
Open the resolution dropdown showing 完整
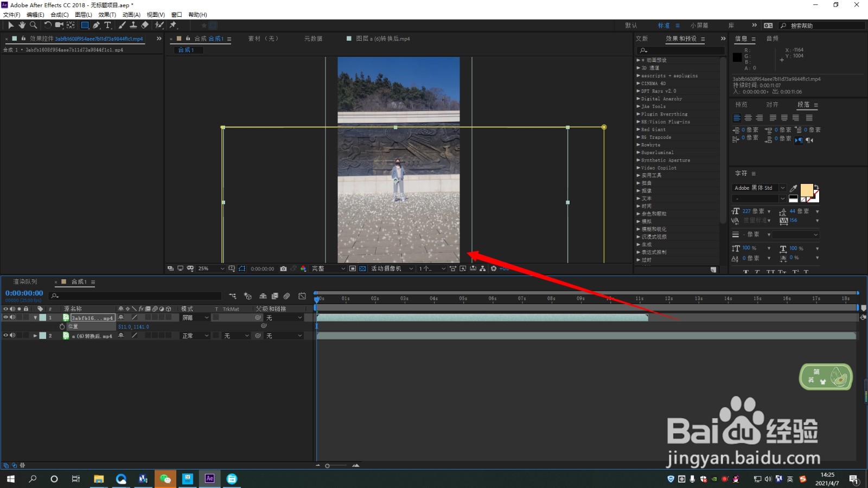coord(328,268)
